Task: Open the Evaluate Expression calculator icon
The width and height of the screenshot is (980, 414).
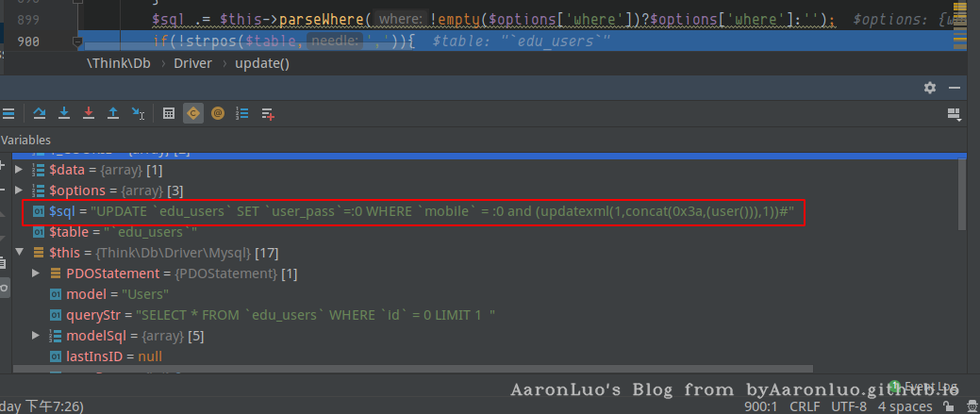Action: pyautogui.click(x=169, y=113)
